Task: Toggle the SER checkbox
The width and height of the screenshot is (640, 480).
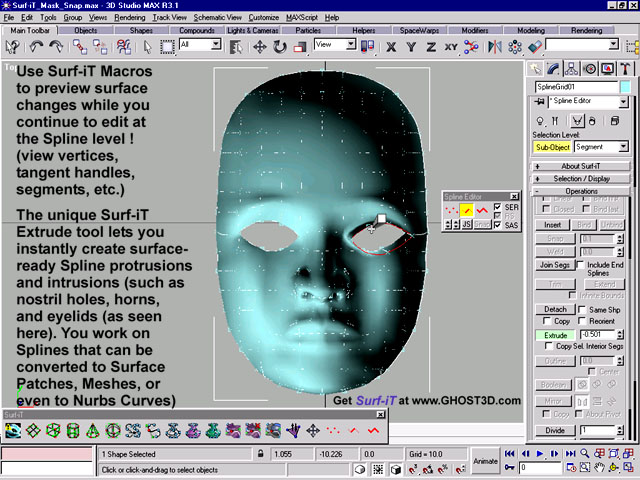Action: [497, 207]
